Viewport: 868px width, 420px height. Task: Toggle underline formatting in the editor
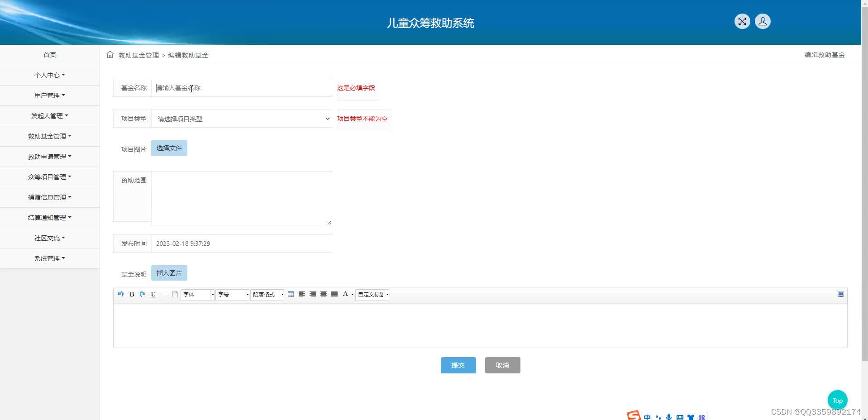coord(153,294)
